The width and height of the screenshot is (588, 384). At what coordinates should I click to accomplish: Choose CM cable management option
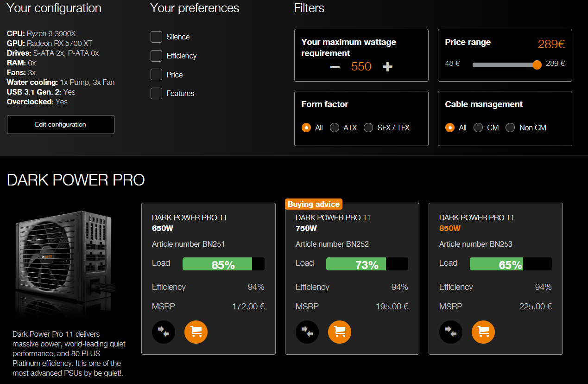[x=478, y=128]
